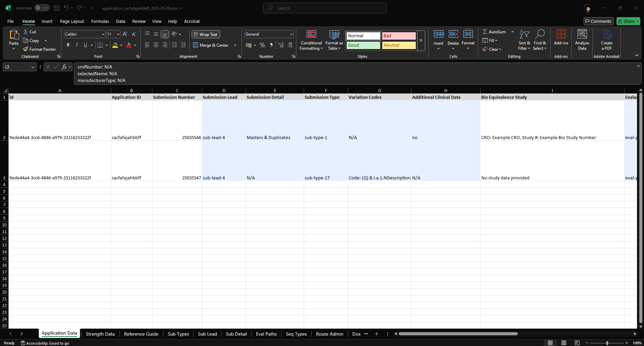Click the Share button
The height and width of the screenshot is (346, 644).
tap(628, 21)
